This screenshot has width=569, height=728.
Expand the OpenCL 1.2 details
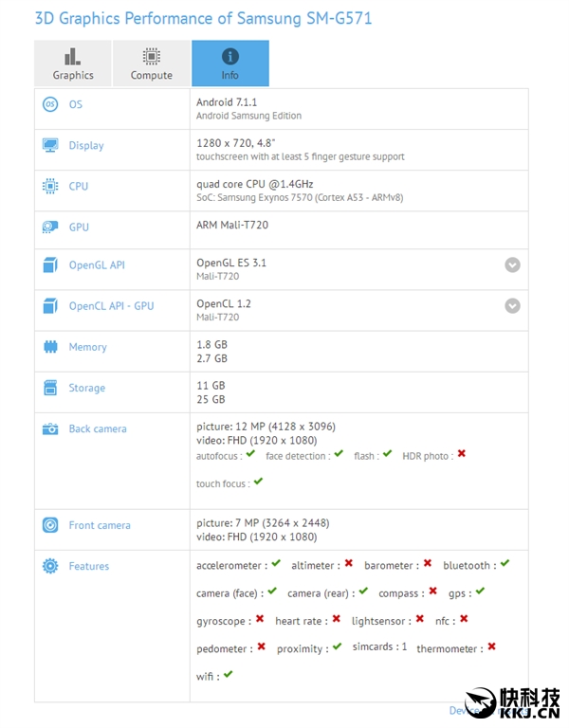point(512,306)
